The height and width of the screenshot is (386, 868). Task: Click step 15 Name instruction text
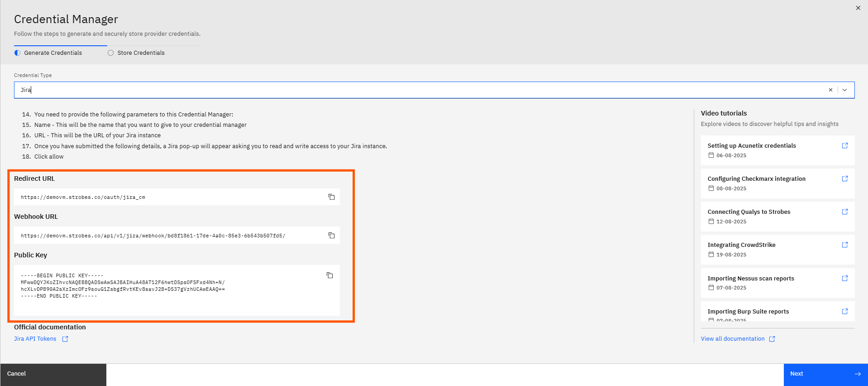coord(140,125)
